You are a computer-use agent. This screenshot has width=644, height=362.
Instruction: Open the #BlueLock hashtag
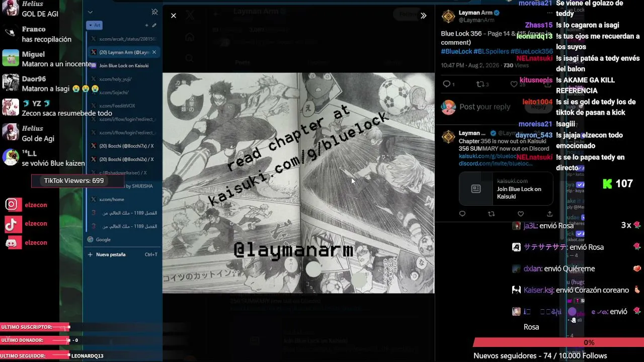click(x=456, y=51)
